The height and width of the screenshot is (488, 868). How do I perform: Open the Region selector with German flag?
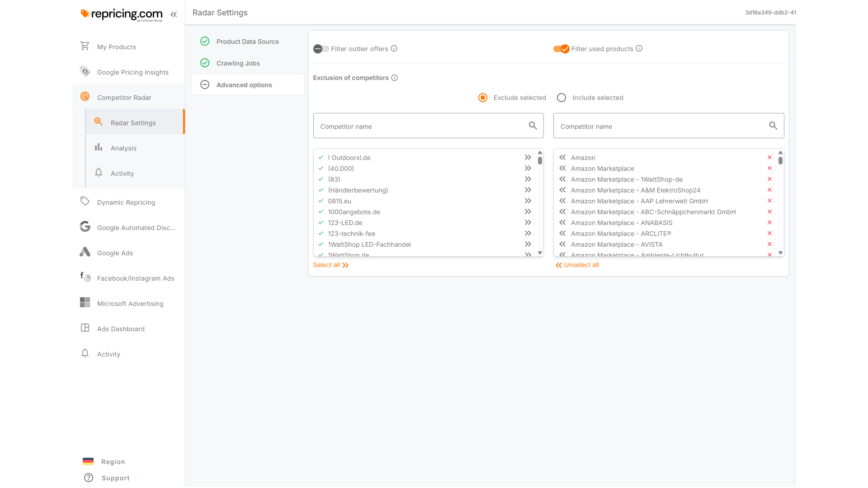click(104, 462)
